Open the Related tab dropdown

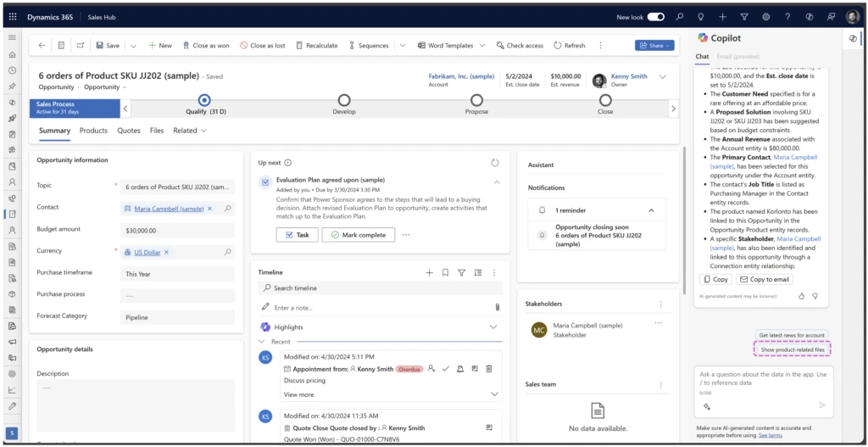[190, 131]
